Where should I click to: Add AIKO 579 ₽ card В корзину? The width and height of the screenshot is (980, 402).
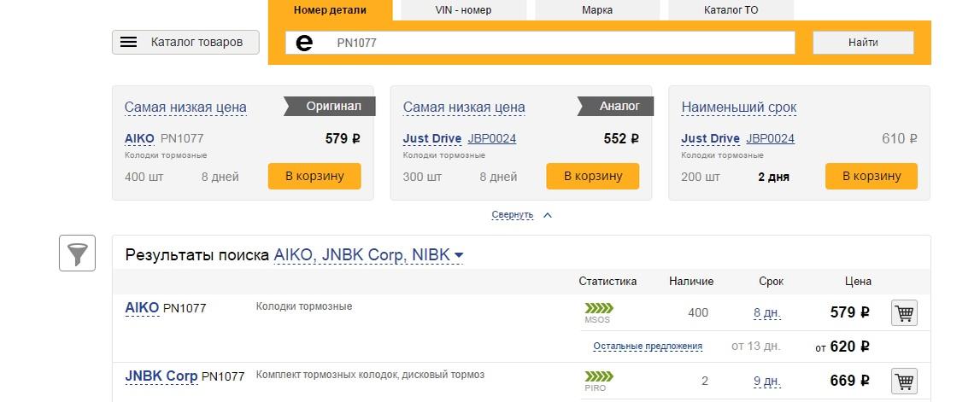pyautogui.click(x=314, y=176)
